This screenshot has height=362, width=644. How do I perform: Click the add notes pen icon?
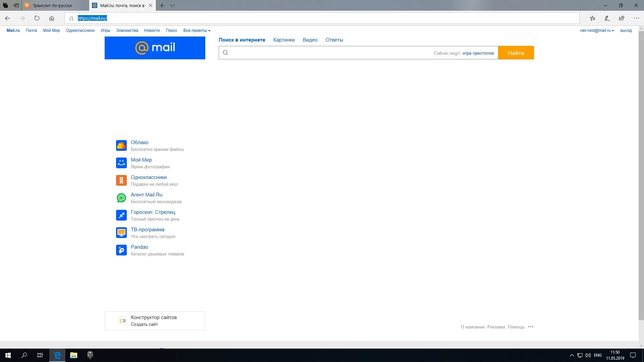coord(607,18)
